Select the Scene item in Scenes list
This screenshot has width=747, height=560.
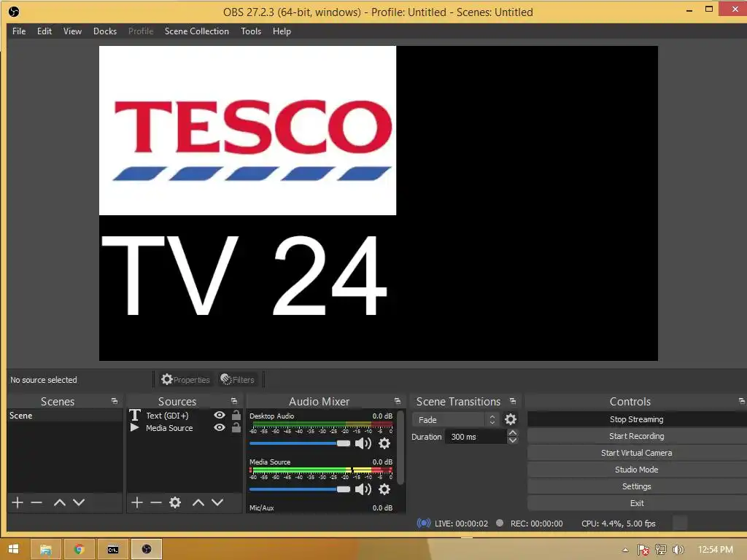click(65, 415)
